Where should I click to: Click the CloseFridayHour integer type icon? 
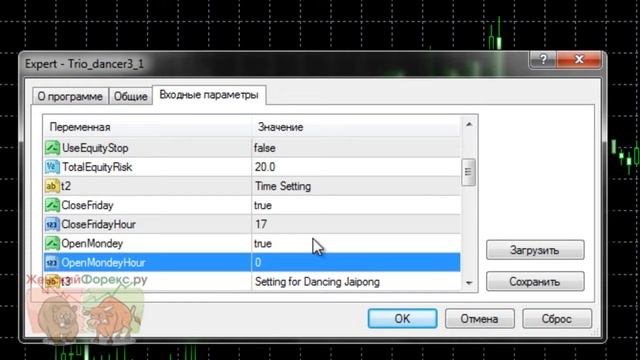click(52, 224)
